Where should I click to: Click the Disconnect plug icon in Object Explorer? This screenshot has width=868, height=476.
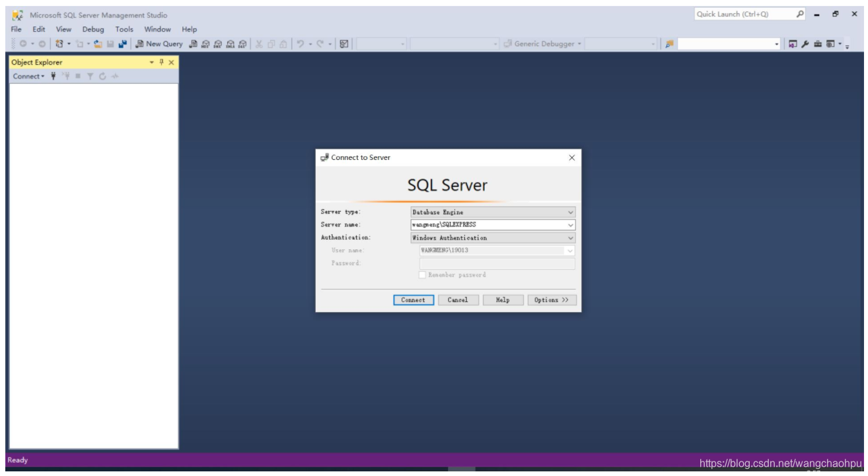click(x=65, y=76)
